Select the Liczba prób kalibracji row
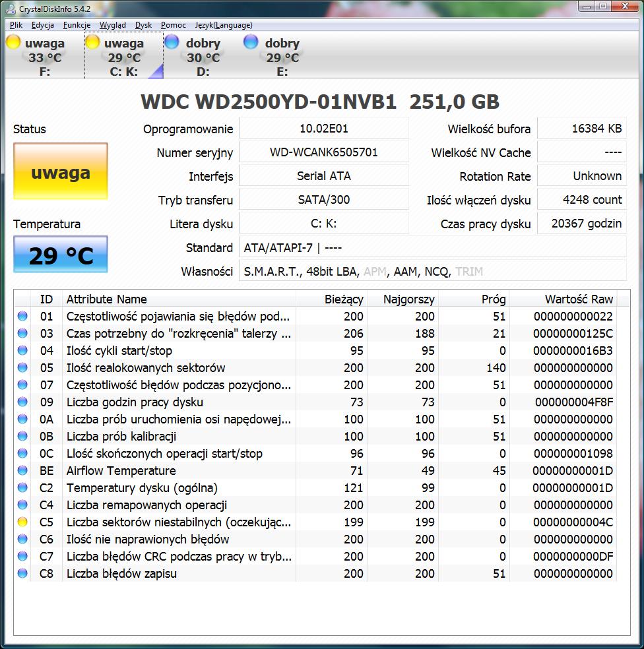 [315, 436]
